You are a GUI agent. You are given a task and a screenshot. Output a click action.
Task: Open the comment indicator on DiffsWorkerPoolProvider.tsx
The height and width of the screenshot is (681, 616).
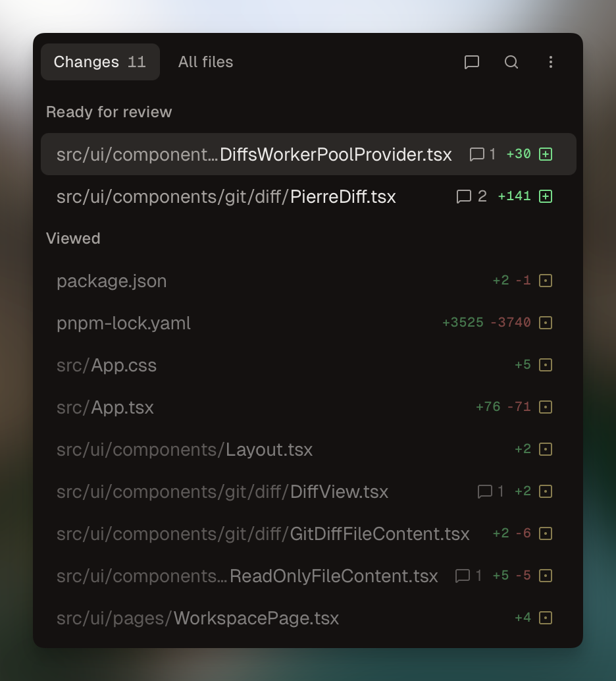tap(476, 154)
